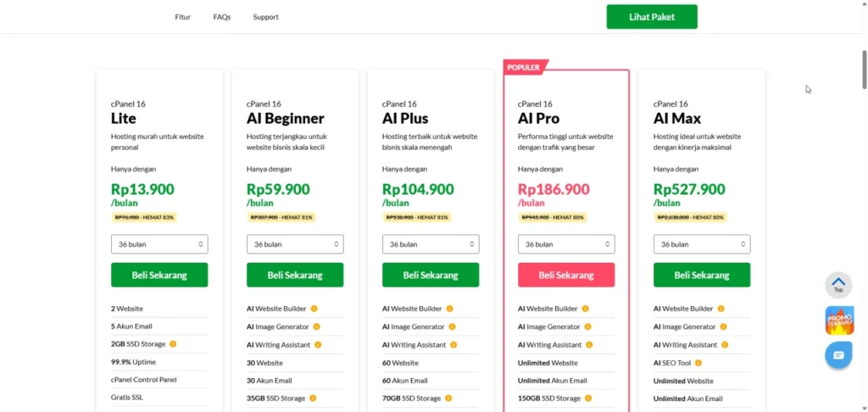Click the page vertical scrollbar thumb
This screenshot has height=412, width=868.
(x=864, y=70)
